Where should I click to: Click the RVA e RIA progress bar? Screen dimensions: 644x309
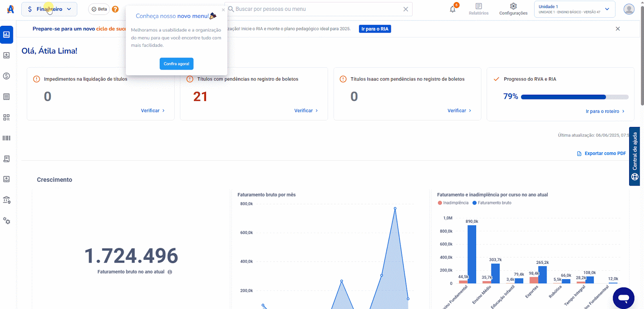[x=574, y=97]
